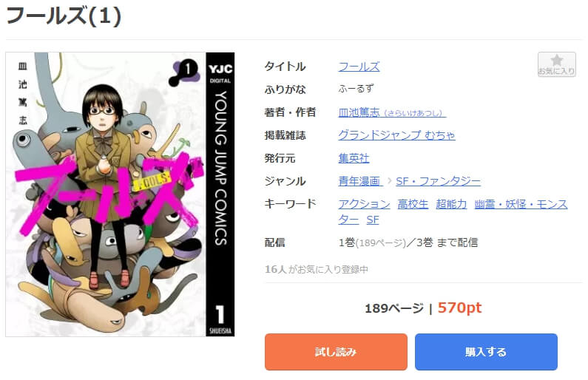The image size is (588, 380).
Task: Click the SF keyword link
Action: (372, 220)
